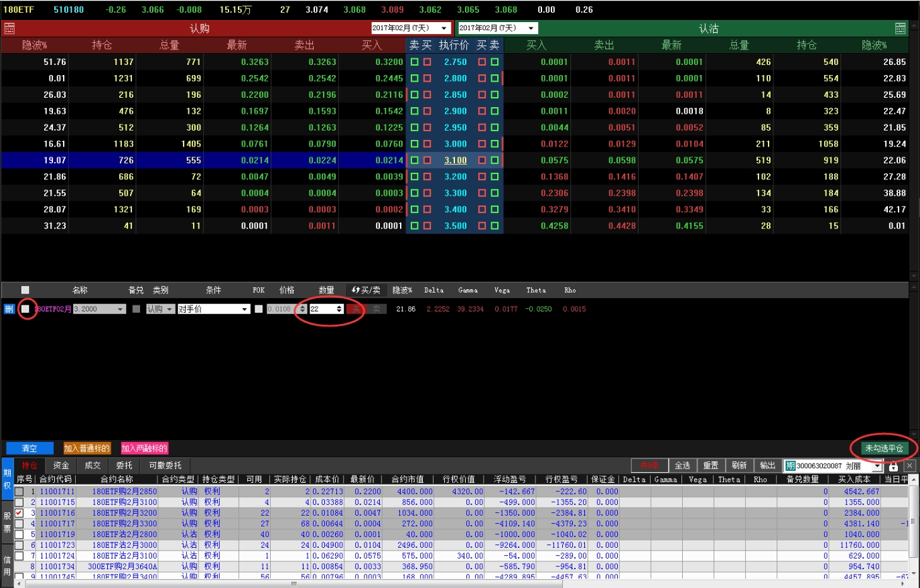Uncheck the position row 11001716 checkbox
This screenshot has height=588, width=920.
[19, 513]
